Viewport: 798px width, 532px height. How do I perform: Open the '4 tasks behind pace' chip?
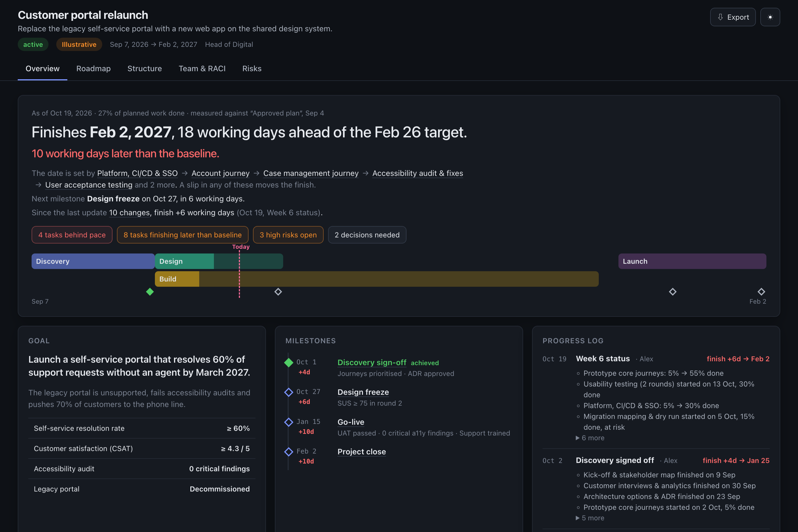(72, 235)
